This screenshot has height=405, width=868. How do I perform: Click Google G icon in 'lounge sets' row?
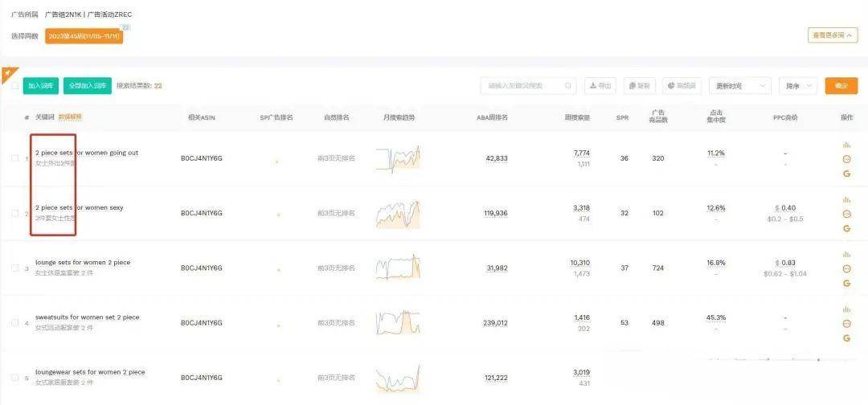tap(846, 284)
